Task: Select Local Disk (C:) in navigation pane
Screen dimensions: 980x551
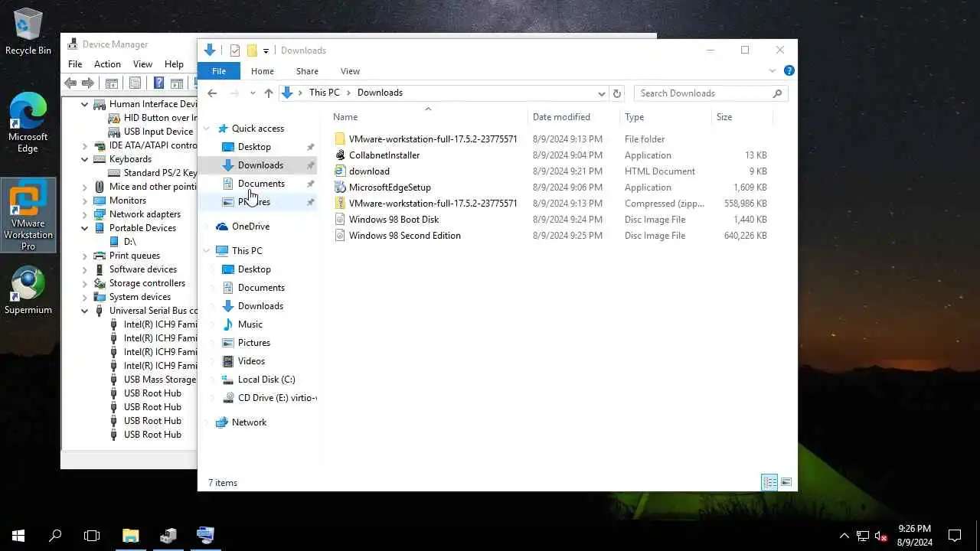Action: [266, 380]
